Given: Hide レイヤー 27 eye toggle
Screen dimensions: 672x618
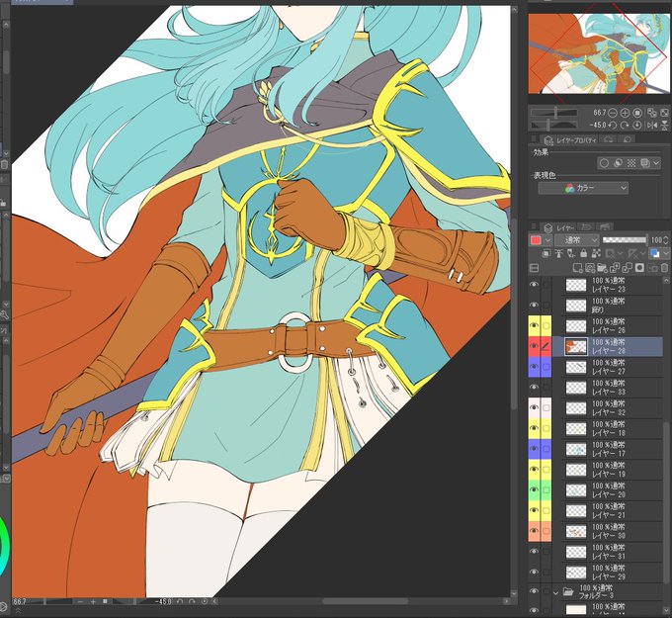Looking at the screenshot, I should coord(534,367).
